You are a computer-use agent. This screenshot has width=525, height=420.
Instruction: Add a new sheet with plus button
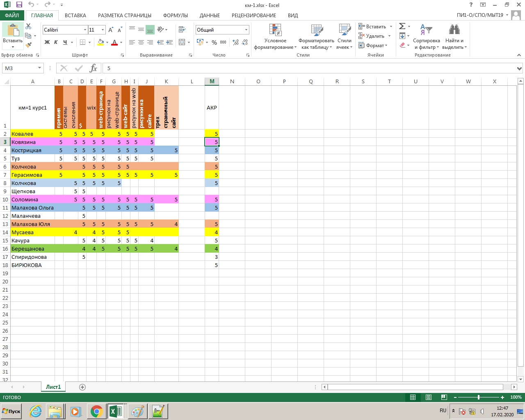point(82,387)
